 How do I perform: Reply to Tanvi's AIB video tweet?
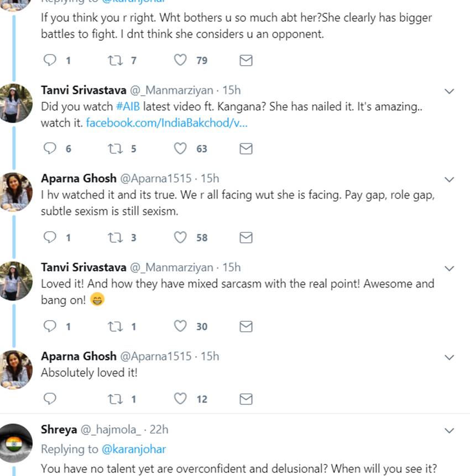[50, 148]
